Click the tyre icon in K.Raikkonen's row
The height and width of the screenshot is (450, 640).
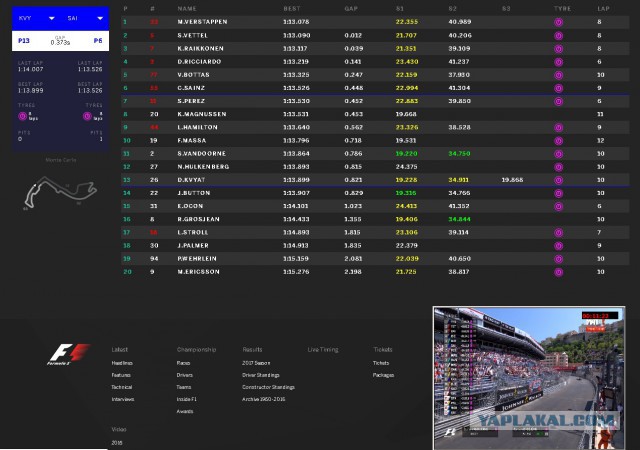(558, 49)
